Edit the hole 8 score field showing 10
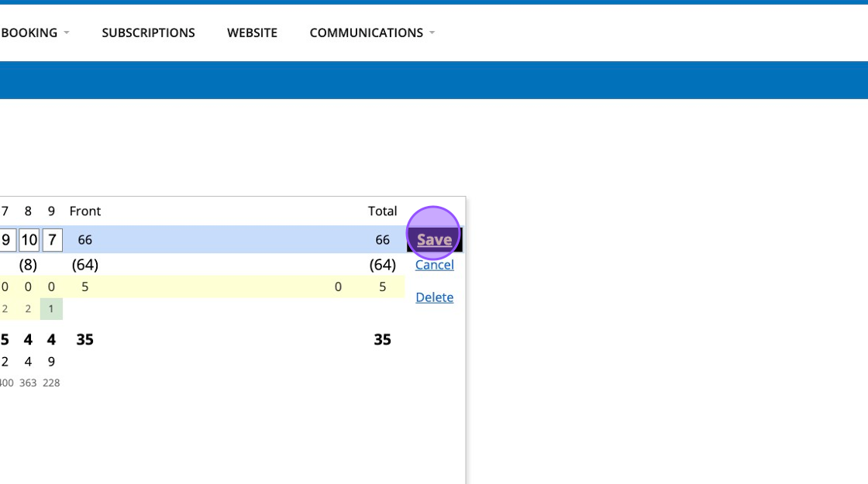This screenshot has height=484, width=868. click(29, 240)
